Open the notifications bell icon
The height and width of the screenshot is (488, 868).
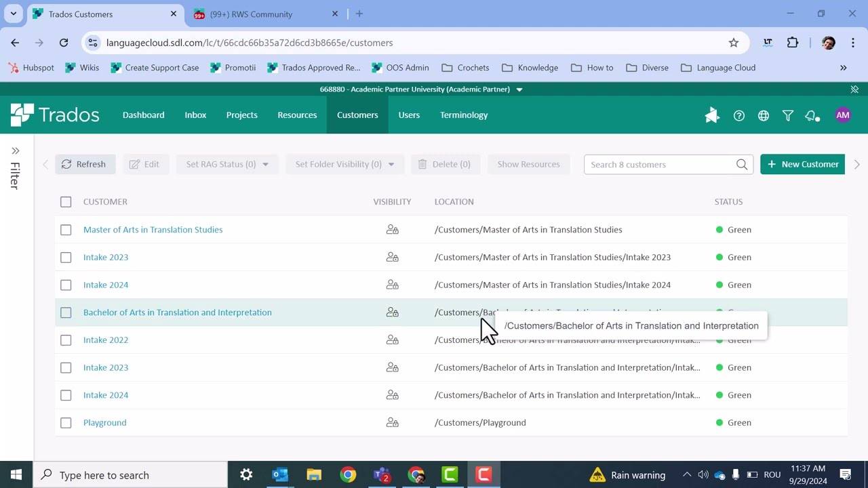point(812,116)
